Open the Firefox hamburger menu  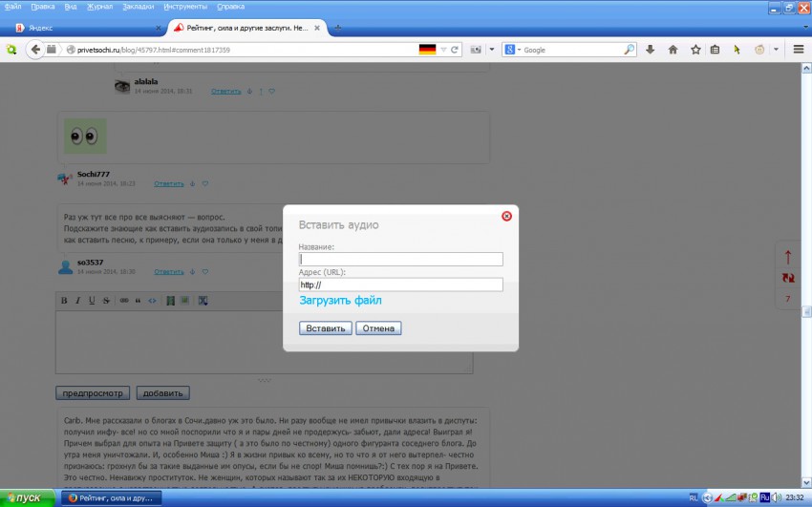point(798,50)
